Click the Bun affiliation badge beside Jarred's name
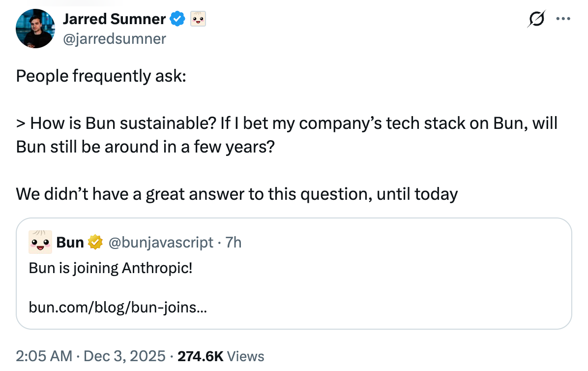This screenshot has height=371, width=588. tap(198, 19)
